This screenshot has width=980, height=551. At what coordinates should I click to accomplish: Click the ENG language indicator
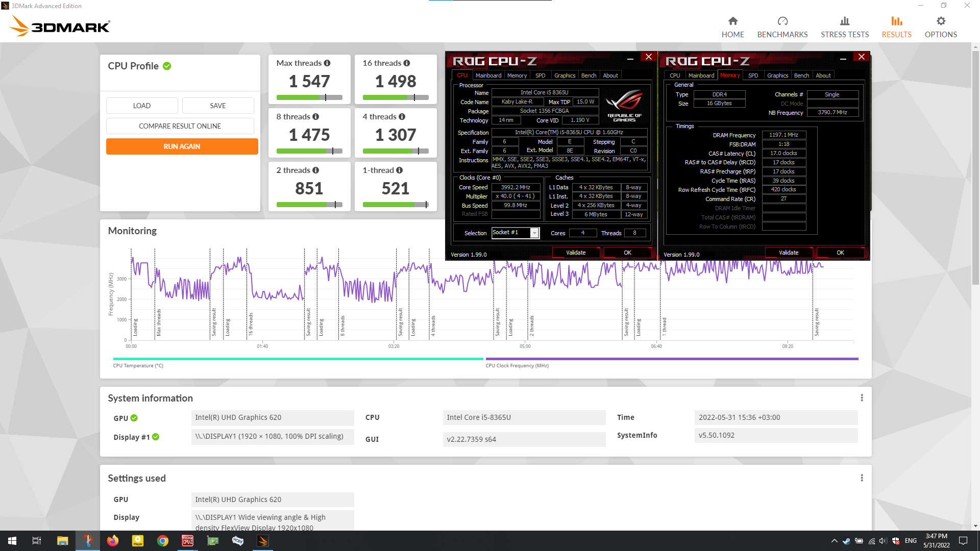click(x=911, y=541)
